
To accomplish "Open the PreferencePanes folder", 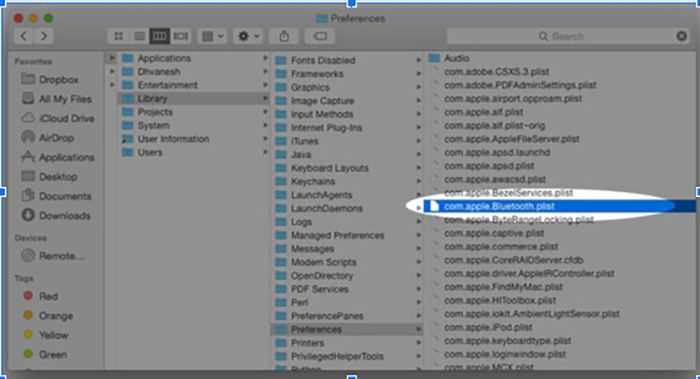I will 320,316.
